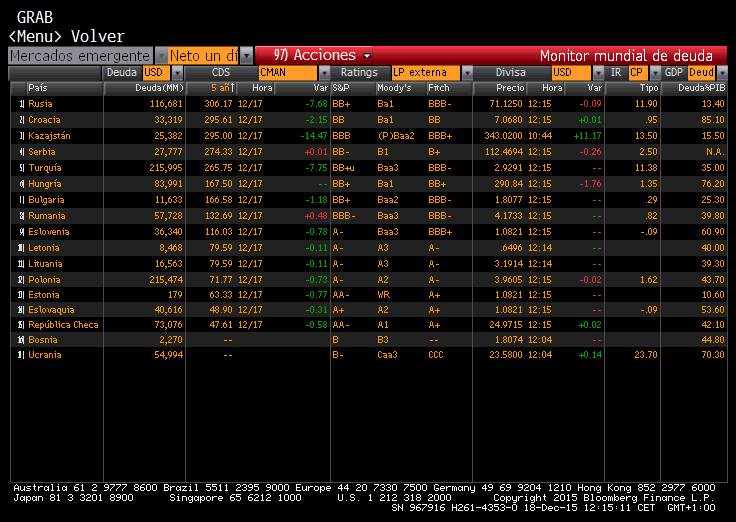This screenshot has height=522, width=736.
Task: Click Estonia S&P rating AA-
Action: click(341, 294)
